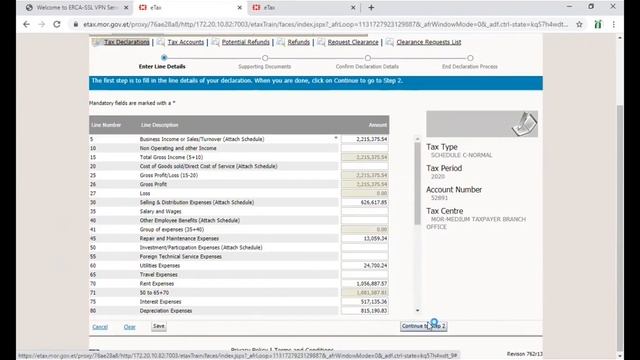Switch to Welcome to ERCA-SSL VPN tab
This screenshot has width=640, height=360.
point(77,7)
